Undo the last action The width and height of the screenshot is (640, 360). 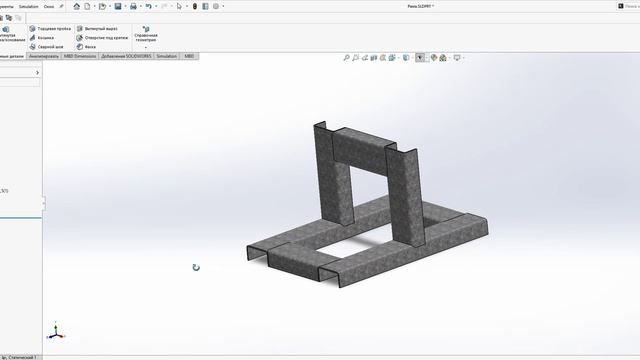coord(149,6)
